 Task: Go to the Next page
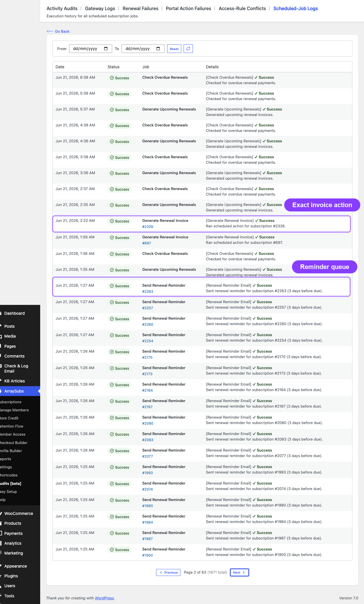239,572
